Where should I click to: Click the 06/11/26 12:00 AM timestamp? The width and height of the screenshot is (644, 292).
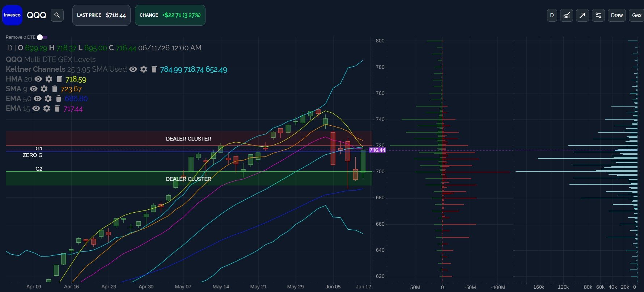170,48
